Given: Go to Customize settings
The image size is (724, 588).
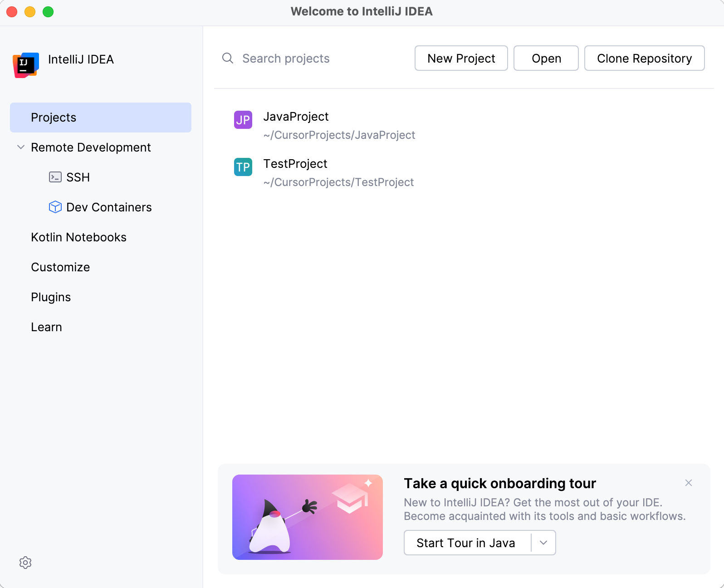Looking at the screenshot, I should (60, 267).
